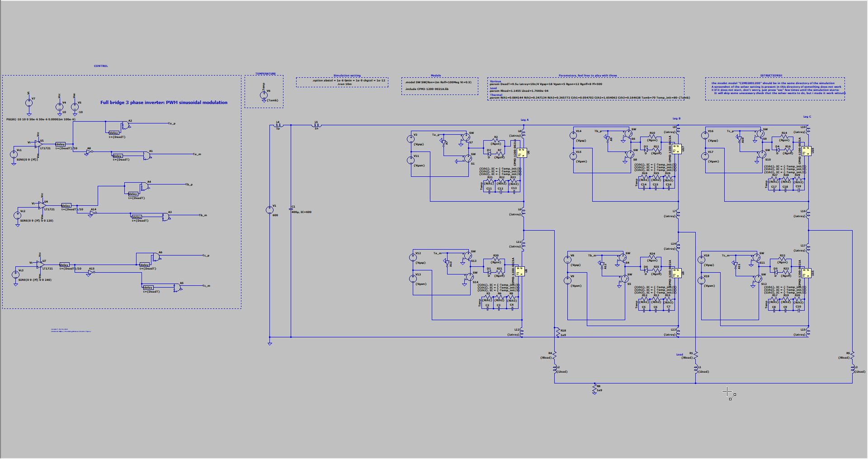The height and width of the screenshot is (459, 868).
Task: Click the '.tran 10m' simulation directive
Action: click(344, 84)
